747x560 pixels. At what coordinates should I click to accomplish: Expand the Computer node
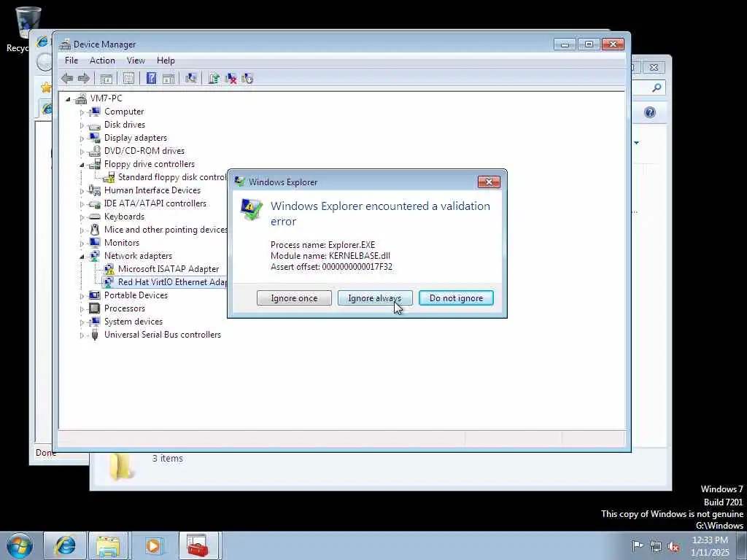click(x=82, y=112)
